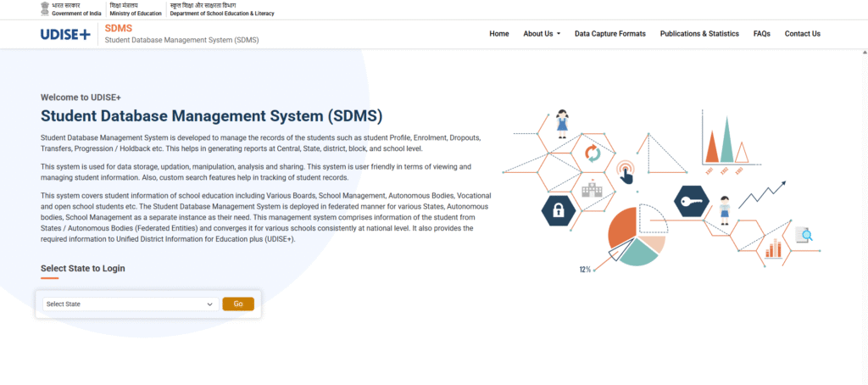Open Data Capture Formats page
Viewport: 868px width, 385px height.
(x=610, y=34)
